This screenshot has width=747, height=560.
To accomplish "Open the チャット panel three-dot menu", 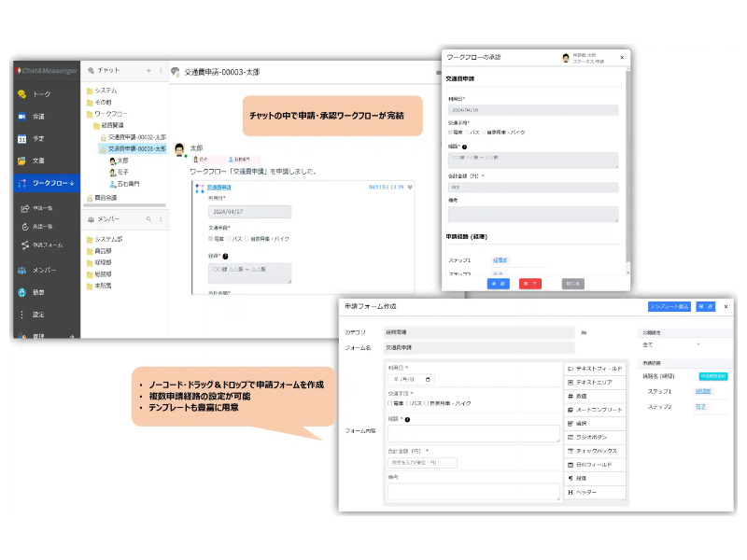I will (x=161, y=71).
